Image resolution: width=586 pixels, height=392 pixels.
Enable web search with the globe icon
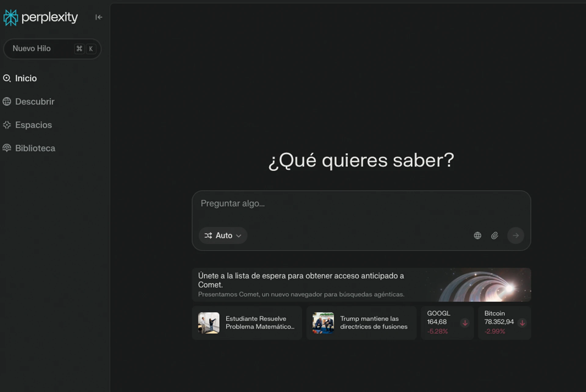477,235
